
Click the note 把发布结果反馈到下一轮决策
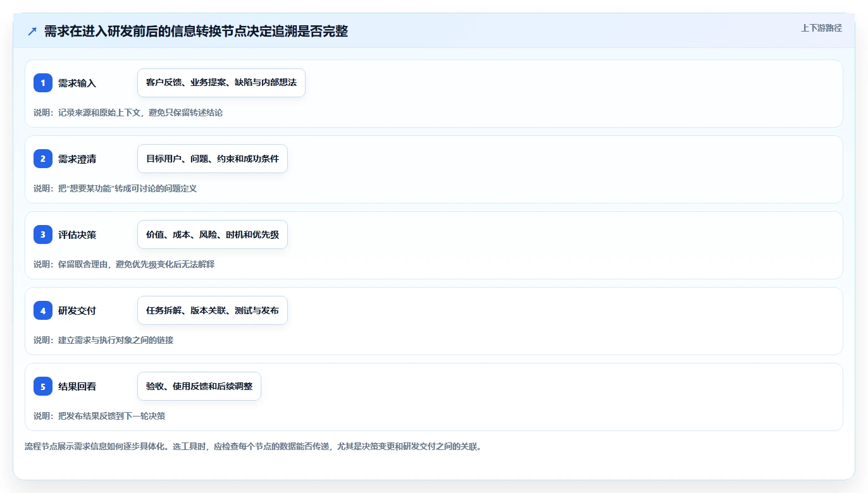click(99, 416)
